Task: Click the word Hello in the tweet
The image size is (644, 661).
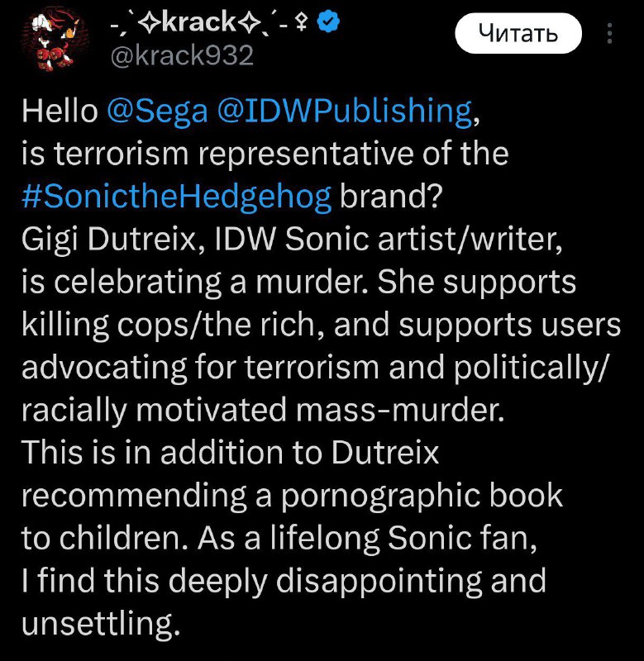Action: coord(60,111)
